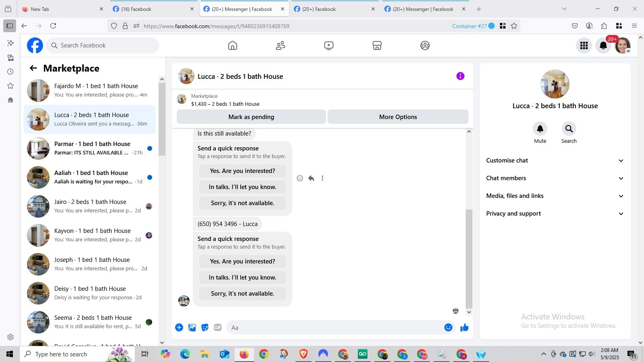
Task: Open notifications bell with 20+ badge
Action: point(603,45)
